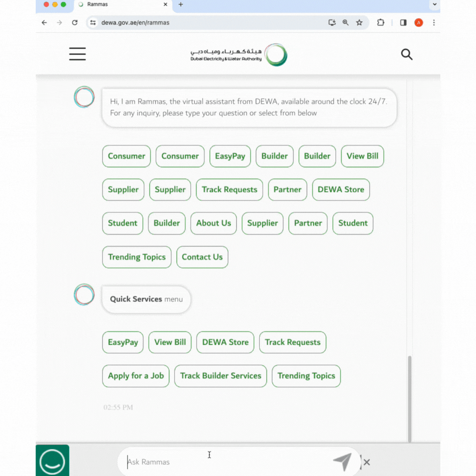Click the Rammas smiley chat icon
The width and height of the screenshot is (476, 476).
[x=52, y=461]
